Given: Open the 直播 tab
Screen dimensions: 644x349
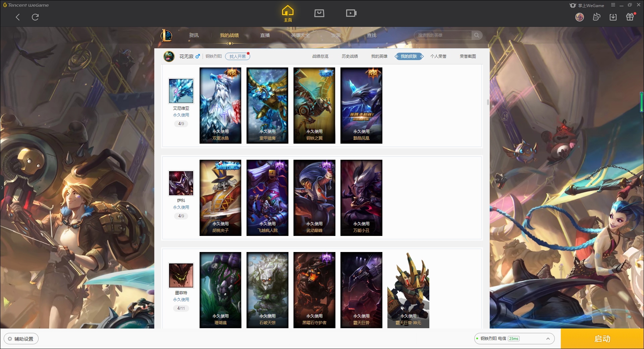Looking at the screenshot, I should pyautogui.click(x=265, y=35).
